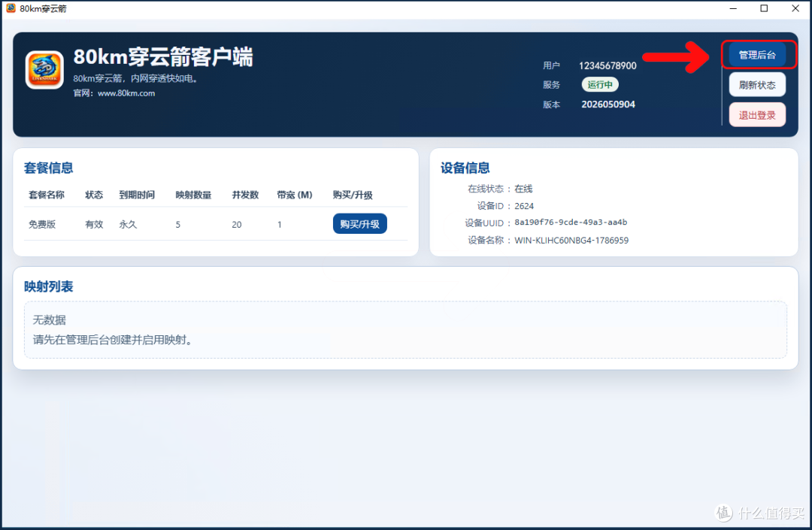The width and height of the screenshot is (812, 530).
Task: Close the 80km穿云箭 window
Action: click(x=795, y=8)
